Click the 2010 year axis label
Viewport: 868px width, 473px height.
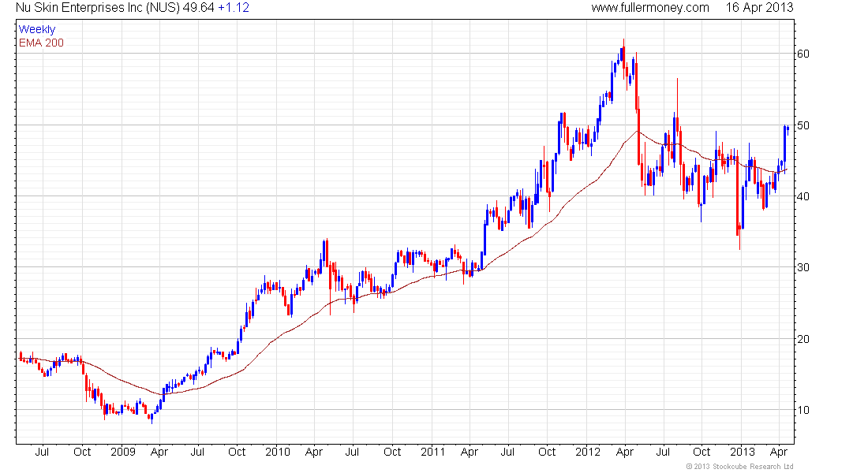coord(277,452)
